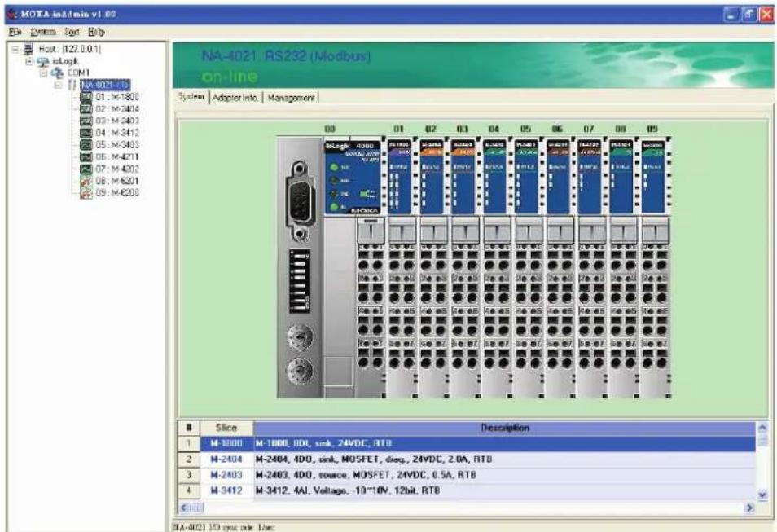Click the DB9 serial connector on adapter
This screenshot has height=532, width=777.
click(x=299, y=201)
